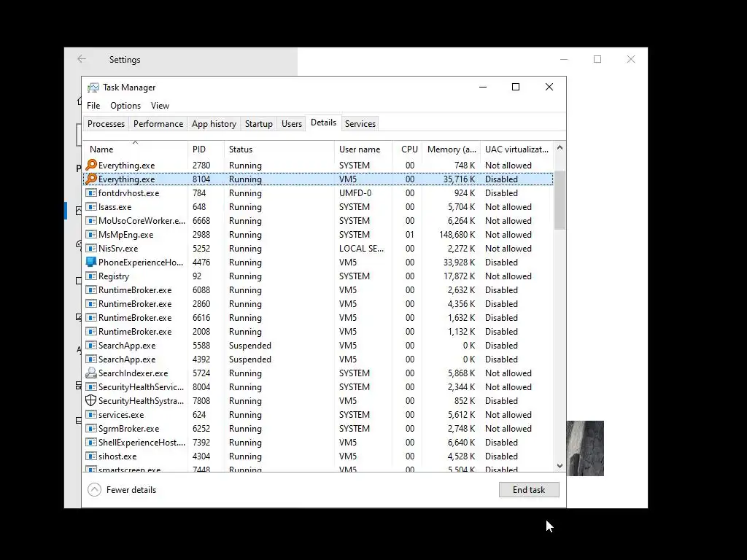
Task: Click the Task Manager title bar icon
Action: pos(93,87)
